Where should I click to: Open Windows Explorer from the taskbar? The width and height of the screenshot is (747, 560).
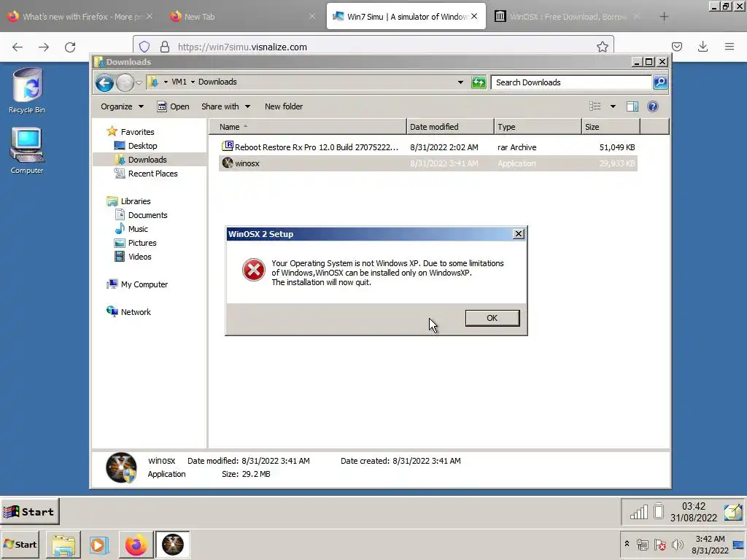pos(63,545)
